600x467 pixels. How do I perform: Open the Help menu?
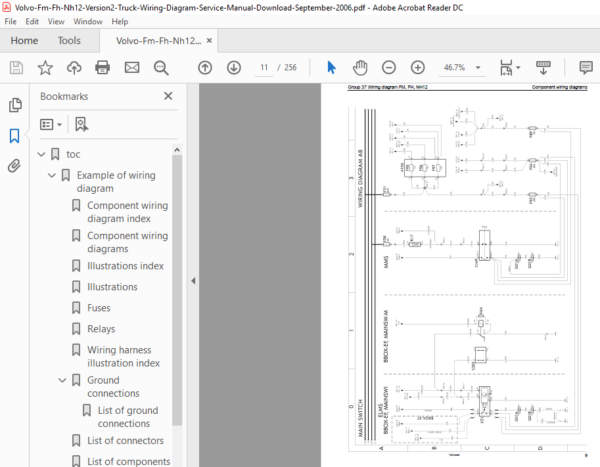(x=120, y=22)
